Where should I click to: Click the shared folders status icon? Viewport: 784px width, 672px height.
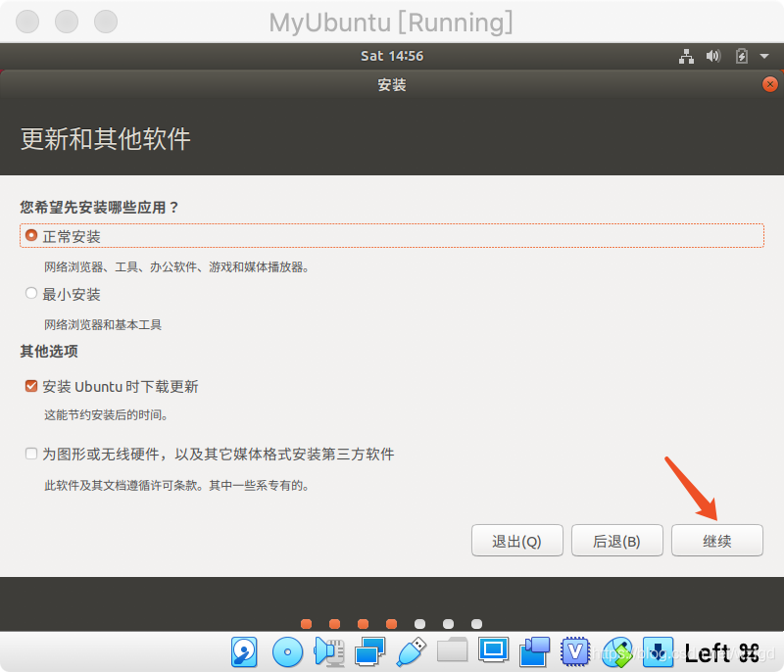452,650
